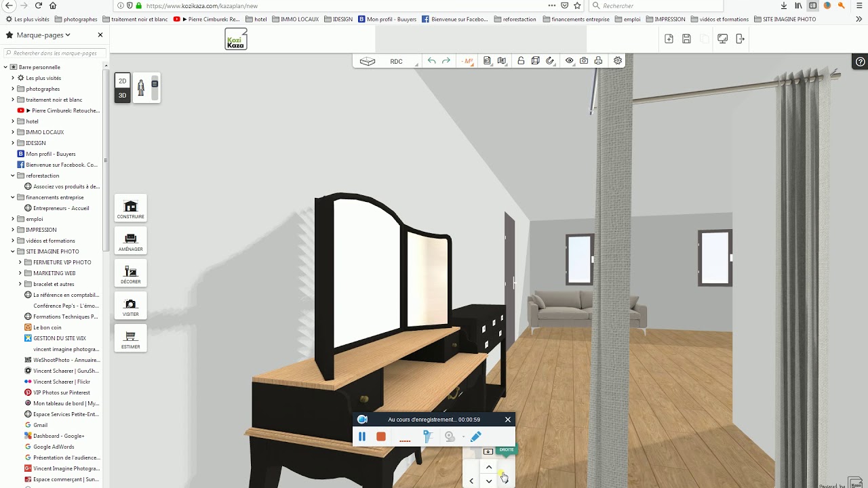Open the webcam dropdown arrow in recorder
Screen dimensions: 868x488
pyautogui.click(x=463, y=437)
